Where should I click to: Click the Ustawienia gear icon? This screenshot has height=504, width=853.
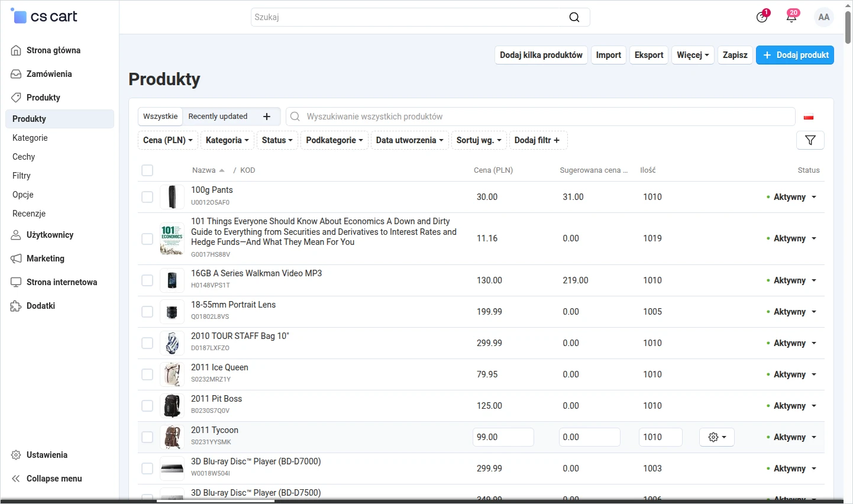(x=16, y=455)
